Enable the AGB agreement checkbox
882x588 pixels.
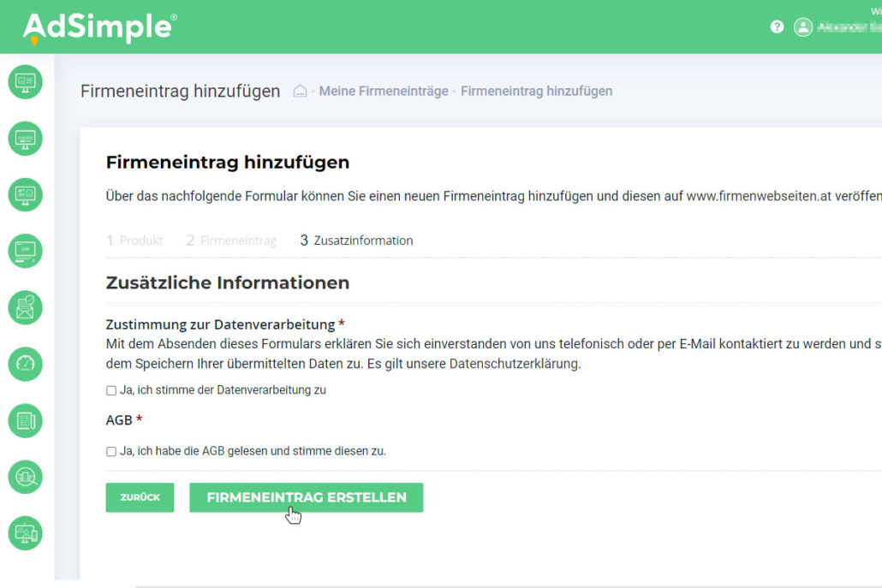[110, 451]
